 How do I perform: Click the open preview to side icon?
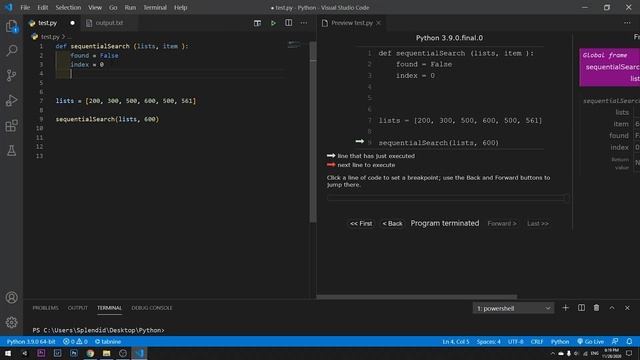pyautogui.click(x=257, y=23)
